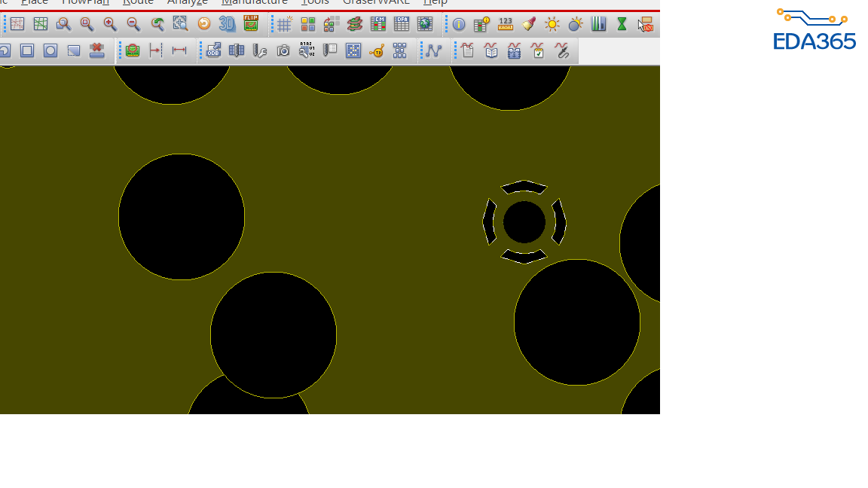Click the paintbrush assign color icon

tap(529, 24)
